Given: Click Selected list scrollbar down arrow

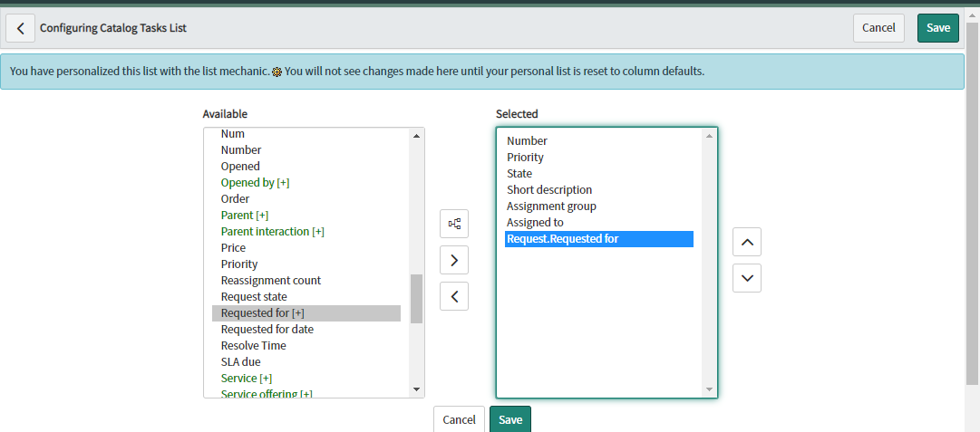Looking at the screenshot, I should tap(709, 389).
